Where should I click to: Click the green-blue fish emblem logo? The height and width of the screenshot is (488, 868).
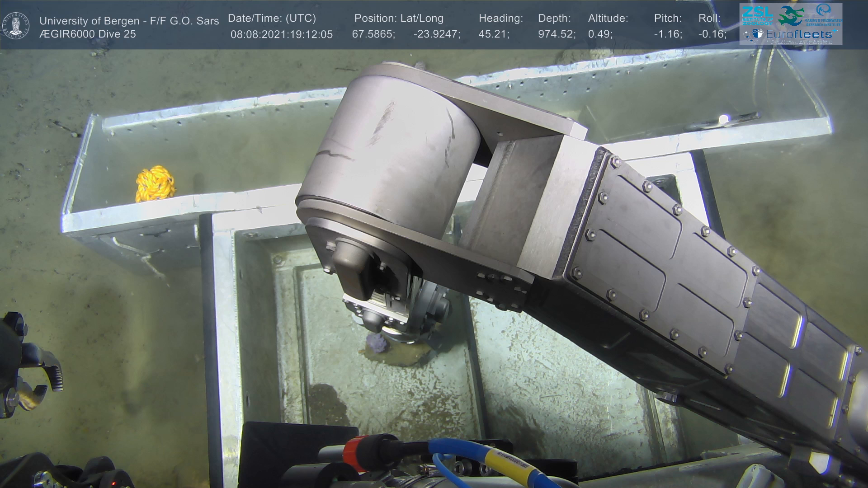791,17
